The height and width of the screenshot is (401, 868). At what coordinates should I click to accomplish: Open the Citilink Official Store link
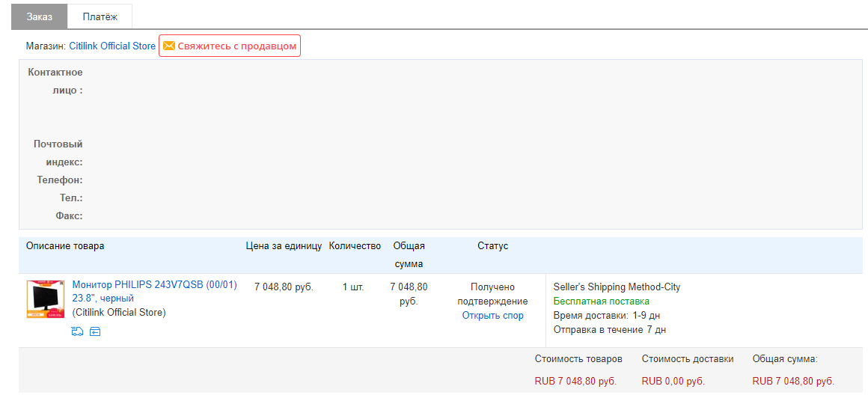[x=112, y=46]
